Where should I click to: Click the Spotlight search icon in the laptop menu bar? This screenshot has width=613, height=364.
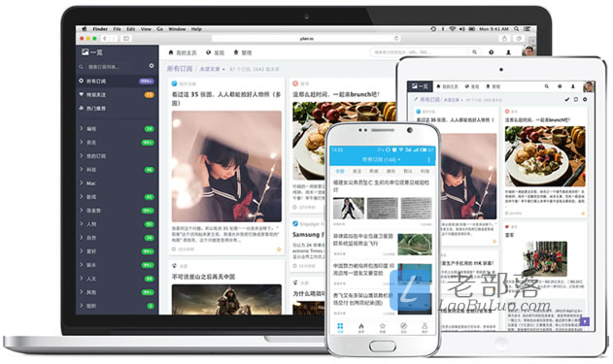[x=517, y=29]
